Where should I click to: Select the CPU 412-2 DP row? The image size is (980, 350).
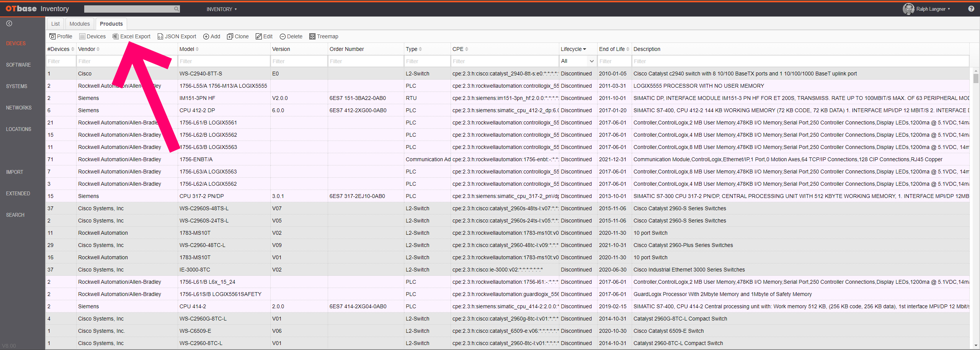(x=507, y=110)
